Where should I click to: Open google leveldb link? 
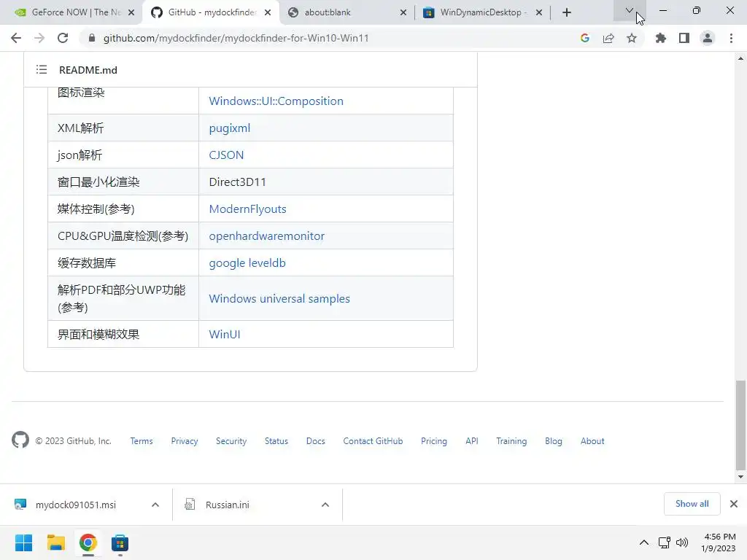tap(247, 262)
